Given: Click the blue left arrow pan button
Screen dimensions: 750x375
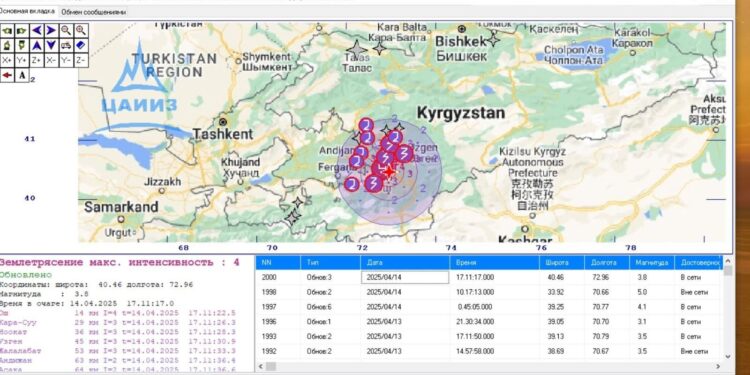Looking at the screenshot, I should click(37, 31).
